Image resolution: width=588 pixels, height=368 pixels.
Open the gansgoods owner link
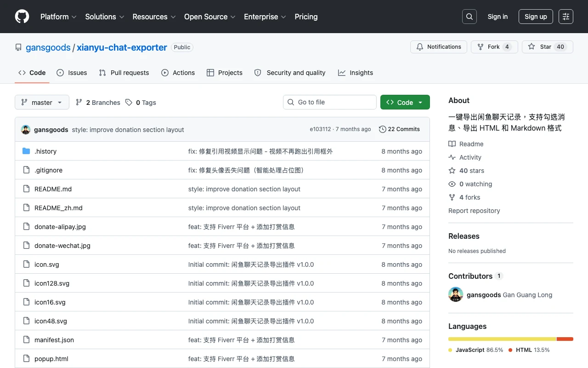click(48, 47)
